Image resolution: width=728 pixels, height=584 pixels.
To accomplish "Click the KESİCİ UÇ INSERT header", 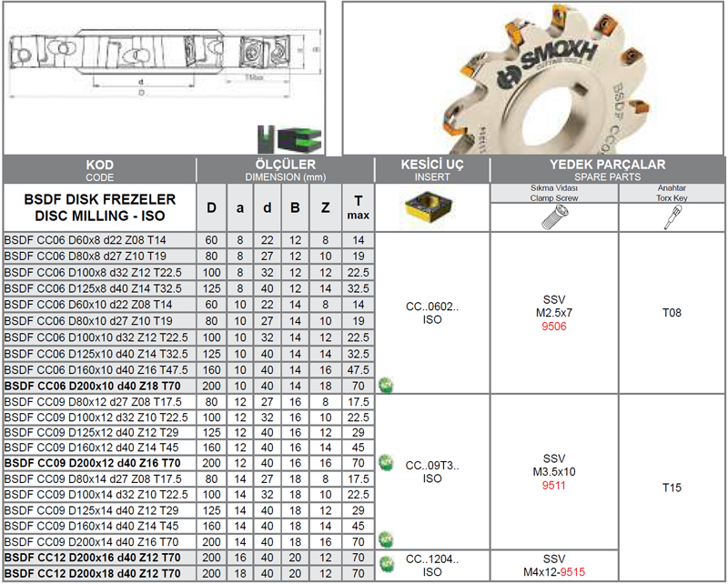I will pyautogui.click(x=431, y=170).
